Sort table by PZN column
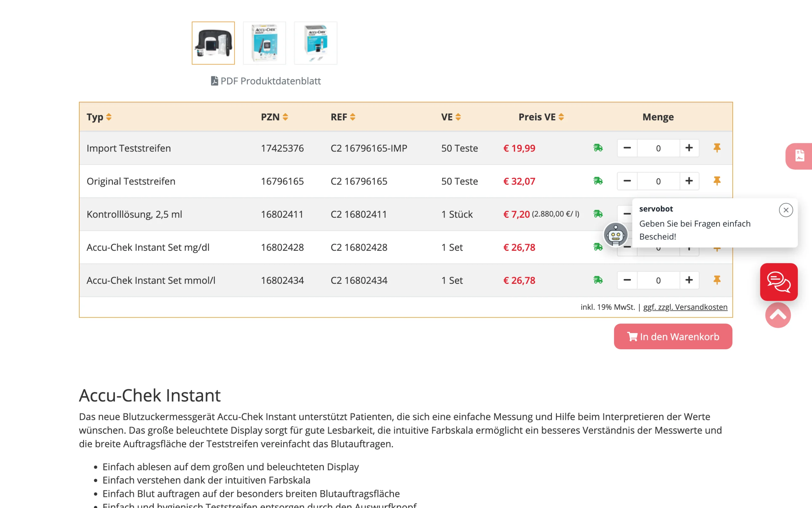The height and width of the screenshot is (508, 812). click(x=274, y=117)
